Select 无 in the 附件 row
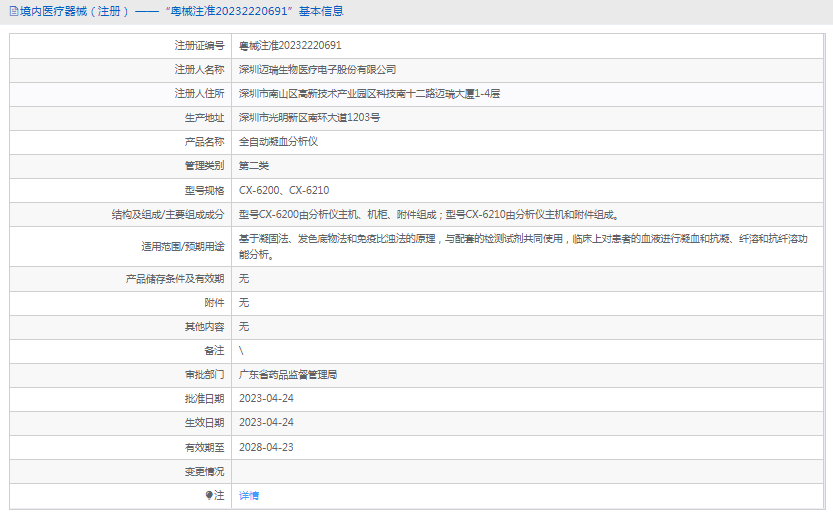This screenshot has width=833, height=515. pos(244,302)
